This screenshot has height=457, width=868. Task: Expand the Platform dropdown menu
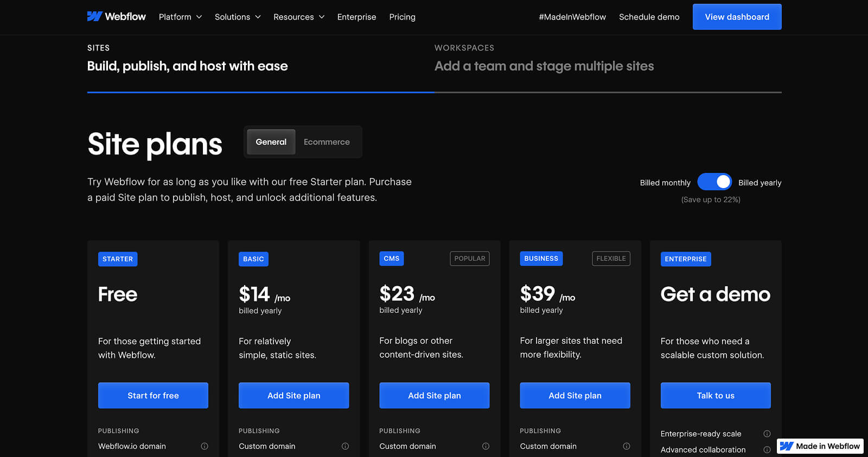180,17
